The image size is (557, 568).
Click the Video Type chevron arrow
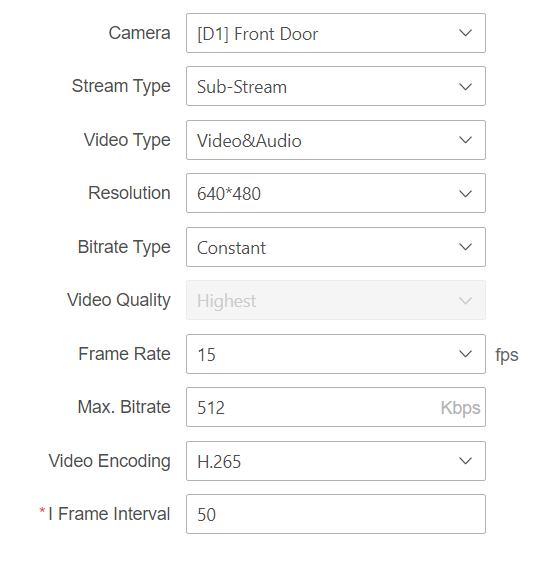point(465,140)
